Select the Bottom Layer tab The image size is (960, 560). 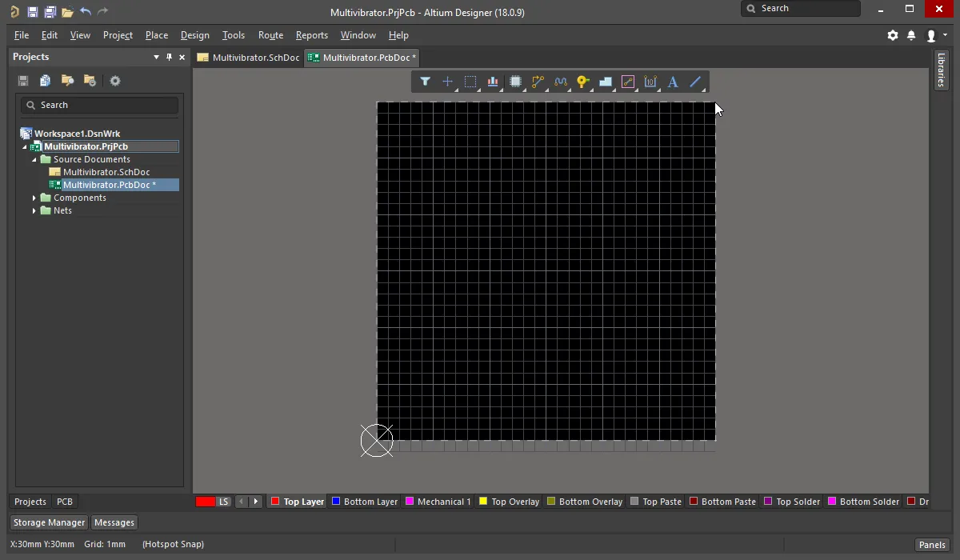(x=365, y=502)
